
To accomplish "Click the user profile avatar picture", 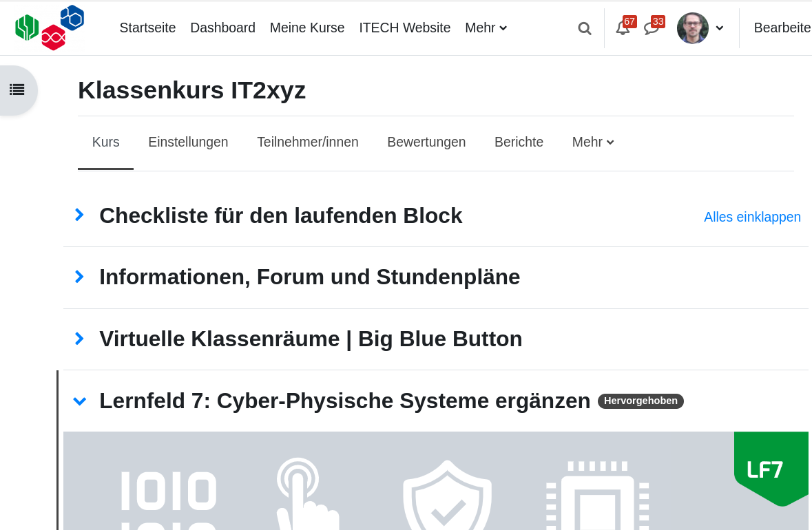I will (x=692, y=28).
